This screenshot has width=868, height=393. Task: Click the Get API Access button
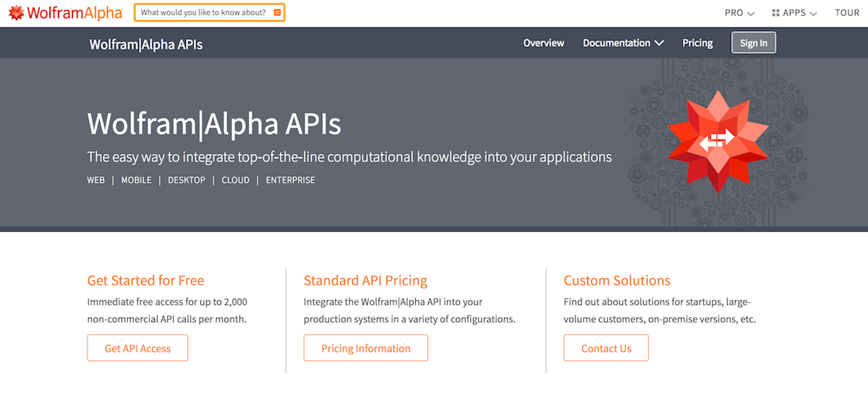(x=137, y=348)
